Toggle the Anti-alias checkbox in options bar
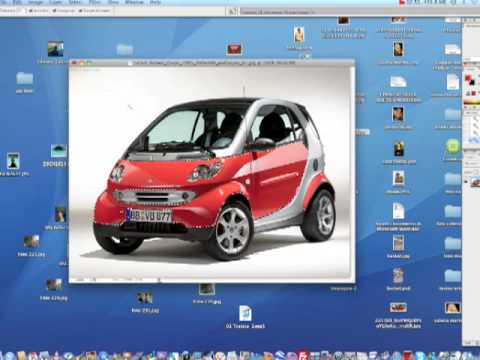Screen dimensions: 480x360 pyautogui.click(x=30, y=11)
